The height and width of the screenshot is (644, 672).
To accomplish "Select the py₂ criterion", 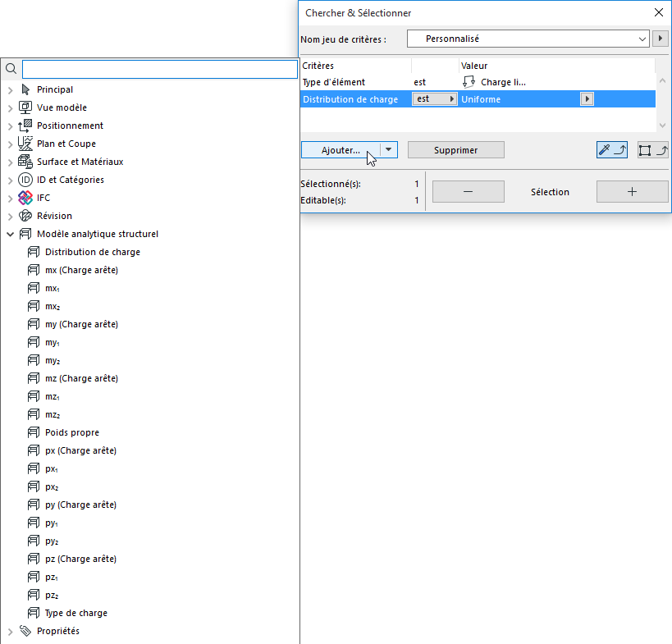I will point(52,541).
